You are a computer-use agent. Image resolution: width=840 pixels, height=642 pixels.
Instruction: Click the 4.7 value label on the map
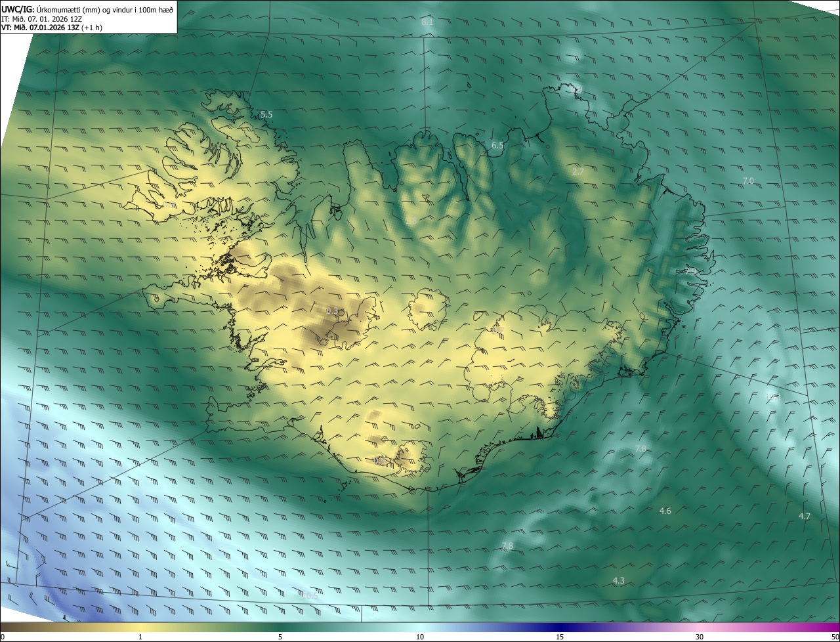(805, 516)
